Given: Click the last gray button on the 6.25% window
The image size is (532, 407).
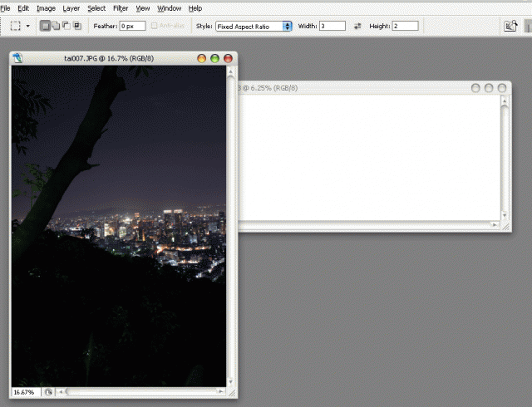Looking at the screenshot, I should coord(502,88).
